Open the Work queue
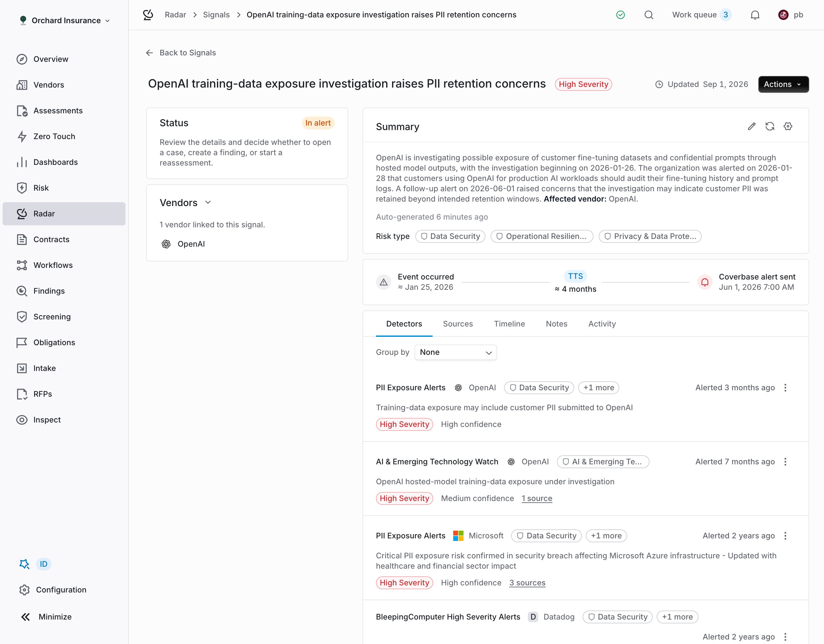This screenshot has width=824, height=644. pyautogui.click(x=702, y=15)
